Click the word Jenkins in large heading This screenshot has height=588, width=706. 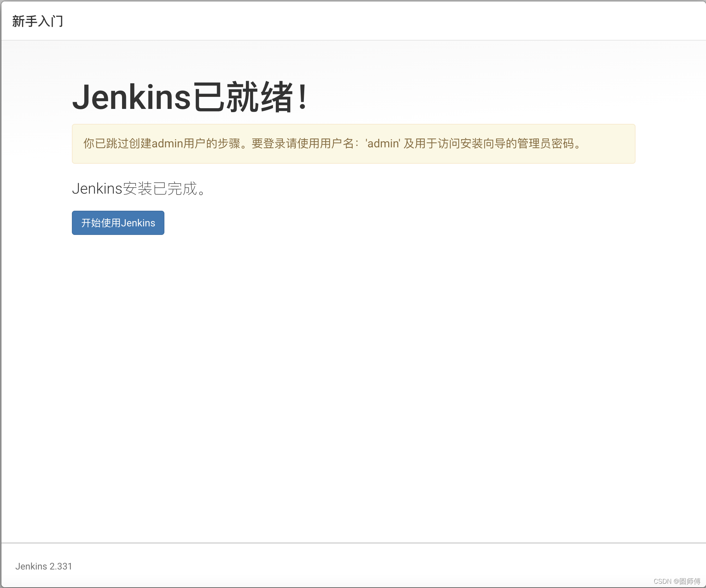coord(132,97)
